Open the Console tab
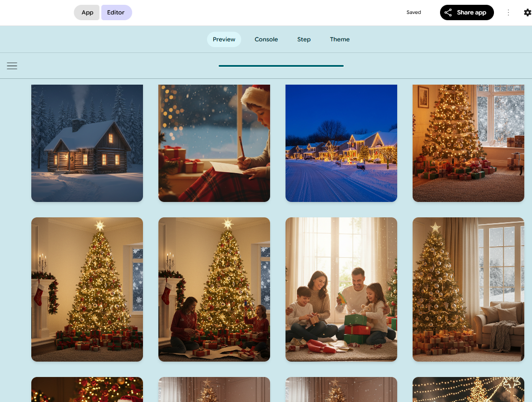Viewport: 532px width, 402px height. coord(266,39)
